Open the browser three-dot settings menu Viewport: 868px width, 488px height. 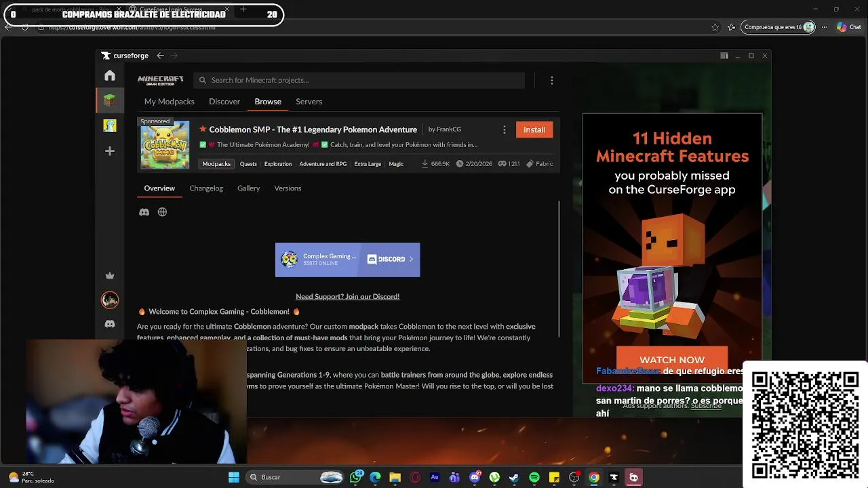pos(825,27)
